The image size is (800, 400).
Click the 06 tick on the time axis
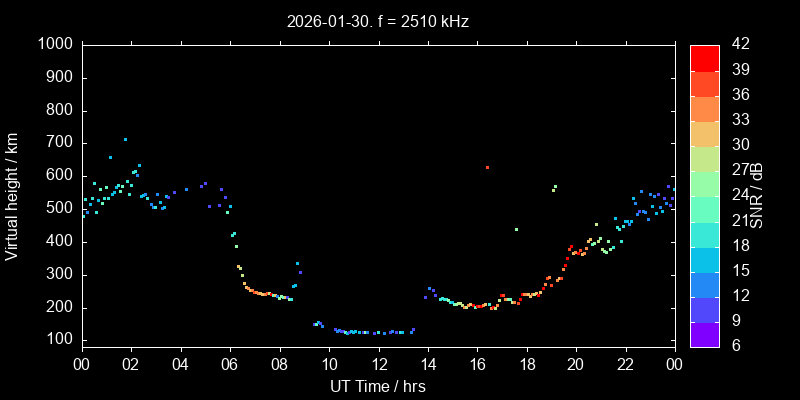pos(230,366)
